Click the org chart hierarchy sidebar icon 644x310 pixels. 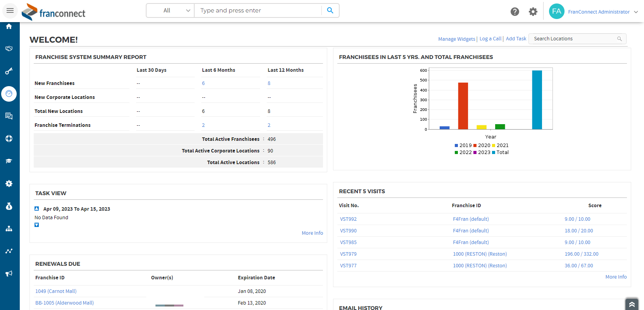pos(9,229)
